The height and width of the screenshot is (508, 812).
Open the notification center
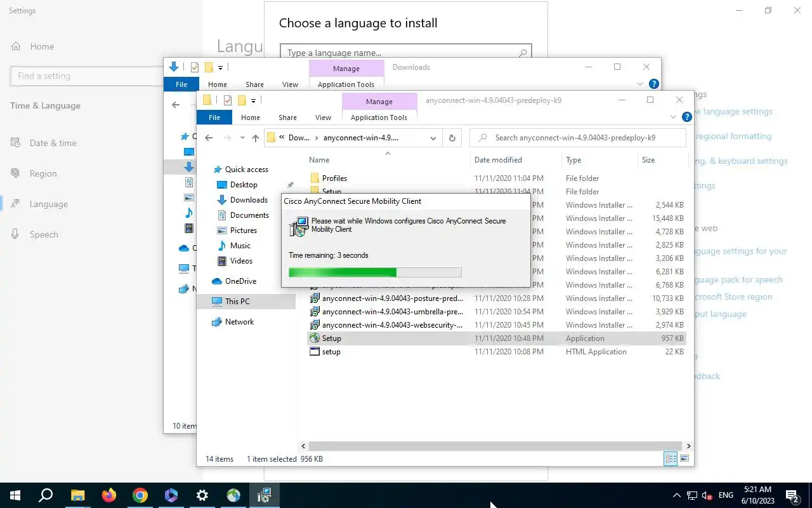[792, 495]
